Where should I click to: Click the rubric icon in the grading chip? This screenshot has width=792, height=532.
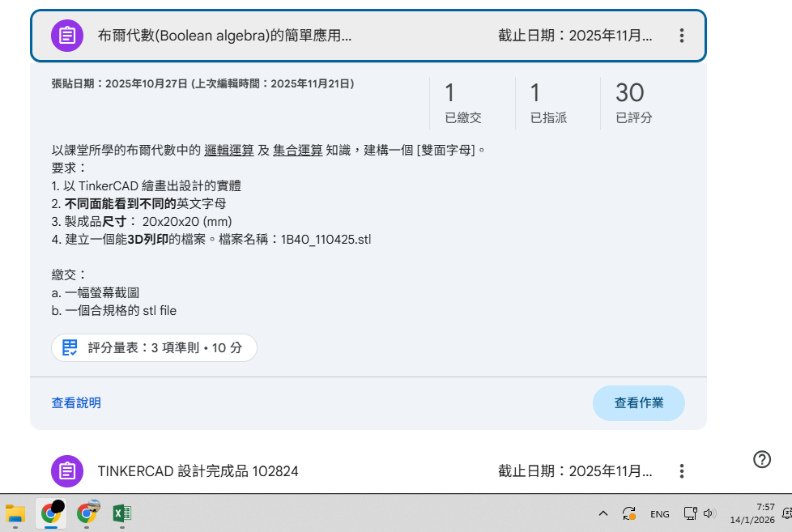(70, 347)
